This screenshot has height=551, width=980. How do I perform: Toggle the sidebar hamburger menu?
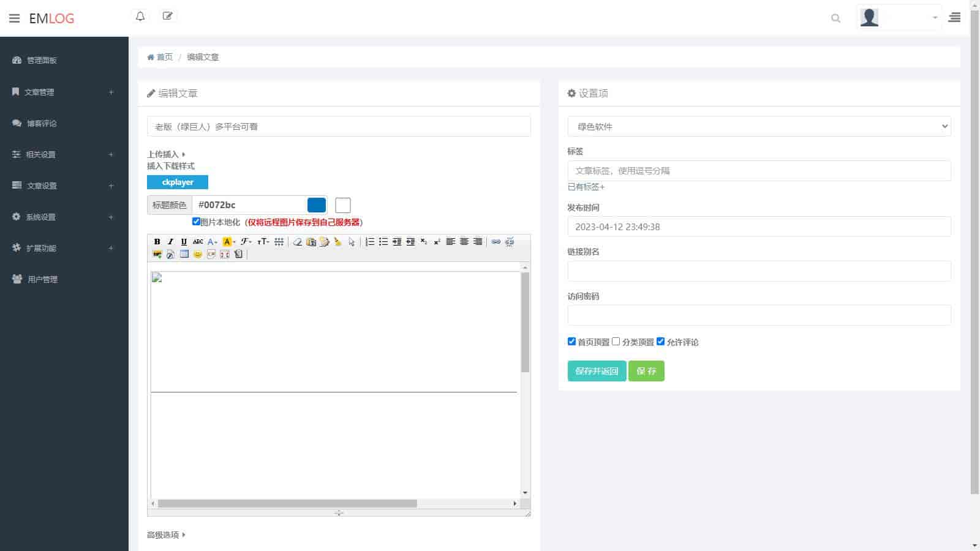pyautogui.click(x=15, y=18)
